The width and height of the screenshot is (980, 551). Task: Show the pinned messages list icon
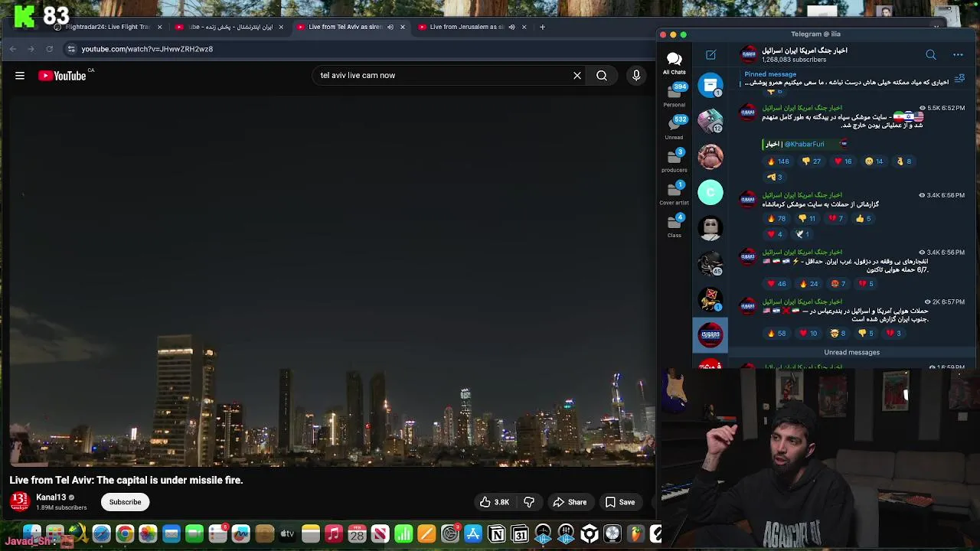click(959, 78)
